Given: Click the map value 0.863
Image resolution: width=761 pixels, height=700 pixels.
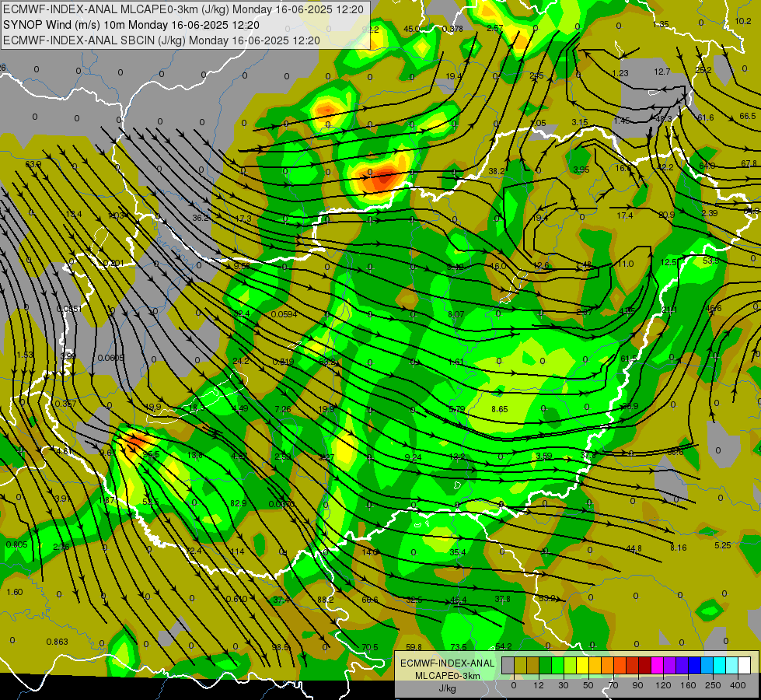Looking at the screenshot, I should pyautogui.click(x=58, y=642).
